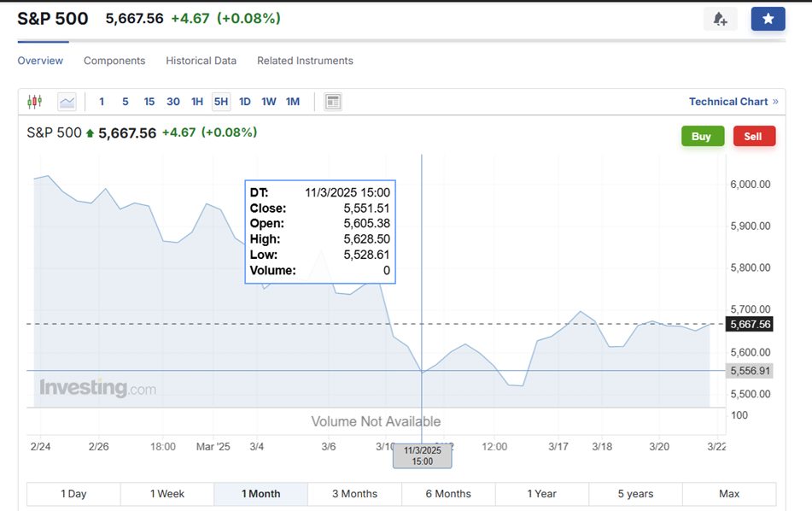Screen dimensions: 812x511
Task: Switch to candlestick chart type
Action: click(x=35, y=102)
